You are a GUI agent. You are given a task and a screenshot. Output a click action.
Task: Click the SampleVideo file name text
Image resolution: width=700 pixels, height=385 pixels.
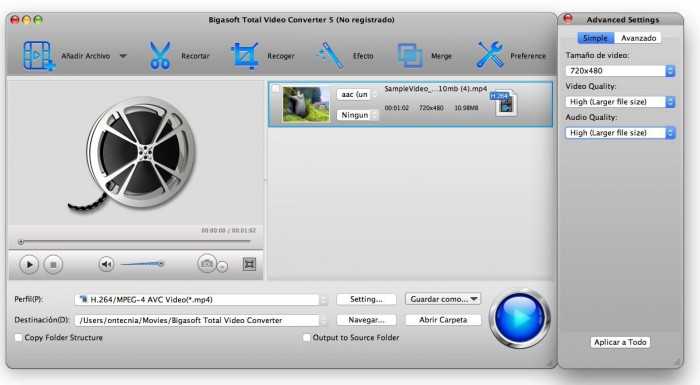(436, 88)
